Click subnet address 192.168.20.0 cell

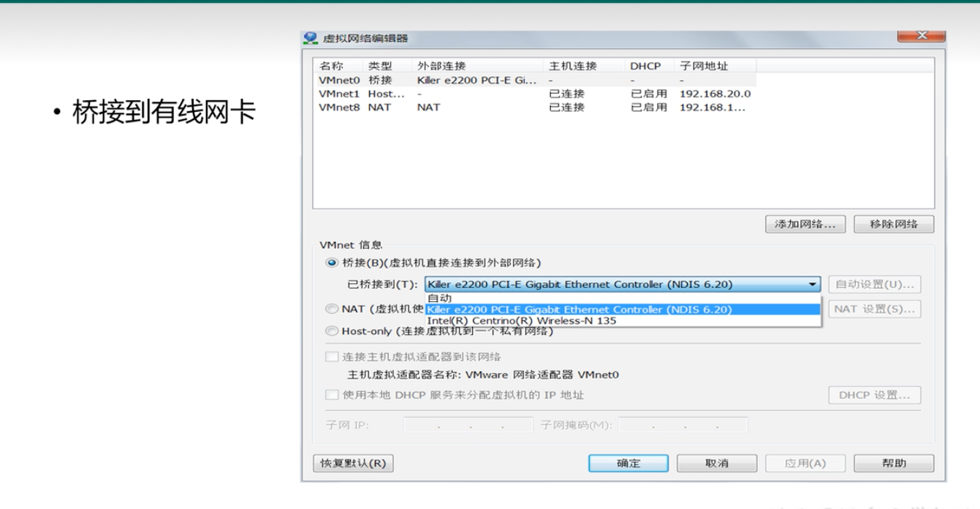[715, 94]
